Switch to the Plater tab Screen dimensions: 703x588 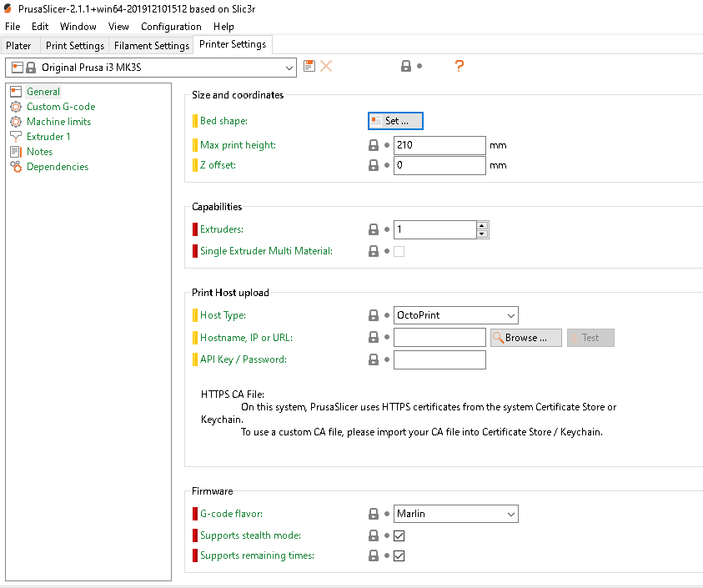click(x=18, y=46)
